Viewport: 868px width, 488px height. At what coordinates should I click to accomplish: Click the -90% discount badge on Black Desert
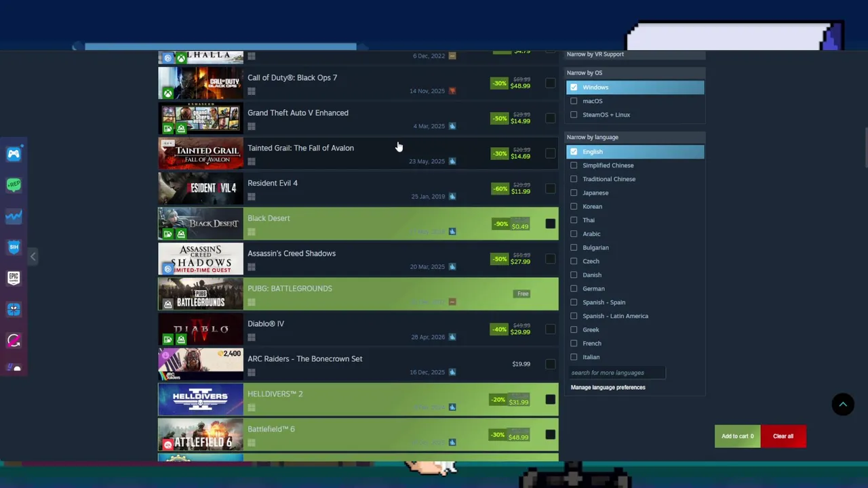click(500, 224)
